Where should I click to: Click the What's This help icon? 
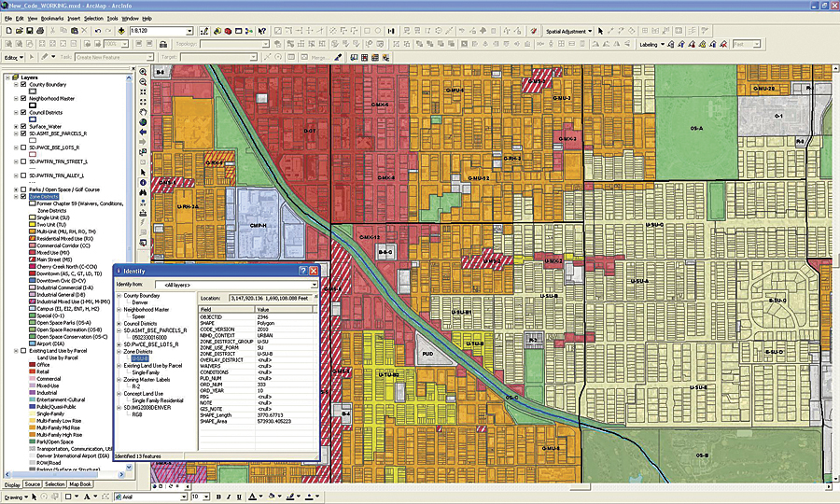tap(262, 31)
